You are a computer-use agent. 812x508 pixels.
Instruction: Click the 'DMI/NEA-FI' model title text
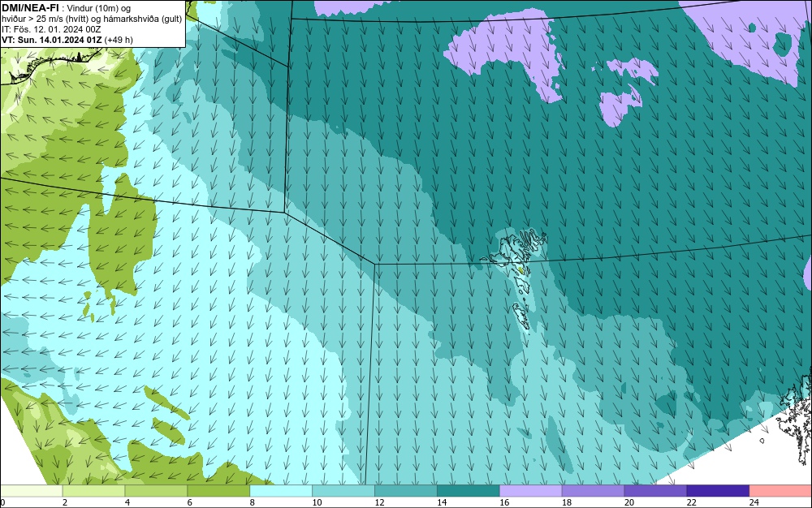pyautogui.click(x=30, y=8)
